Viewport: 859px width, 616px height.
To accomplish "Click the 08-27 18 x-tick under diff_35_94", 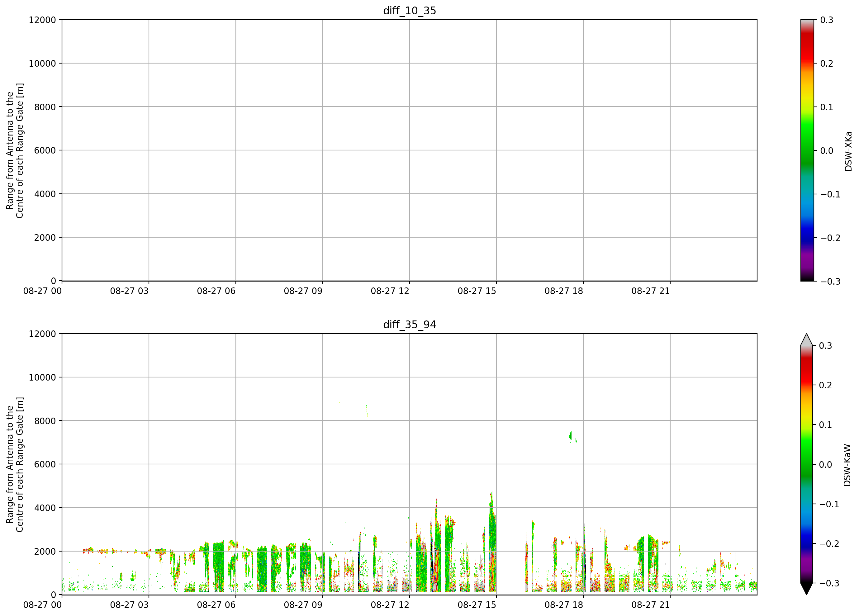I will click(x=564, y=605).
